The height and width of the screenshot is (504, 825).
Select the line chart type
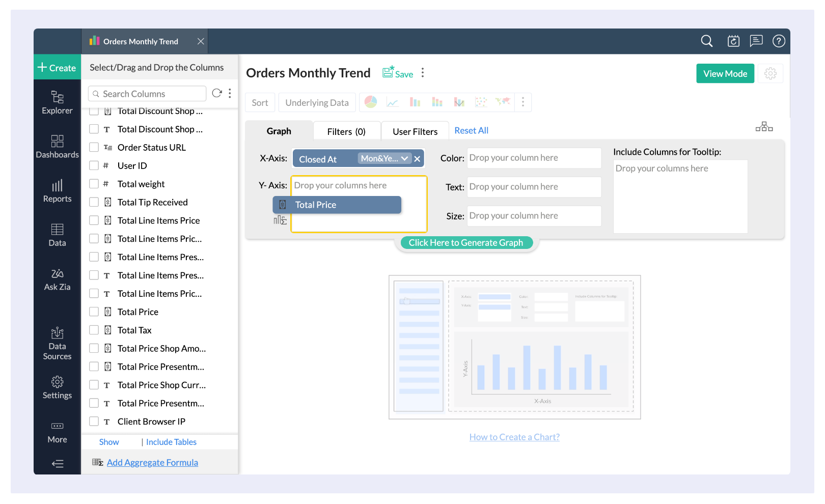[393, 102]
